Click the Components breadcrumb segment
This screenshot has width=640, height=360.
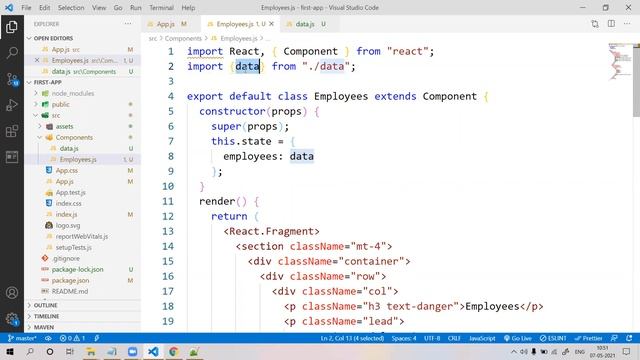183,38
